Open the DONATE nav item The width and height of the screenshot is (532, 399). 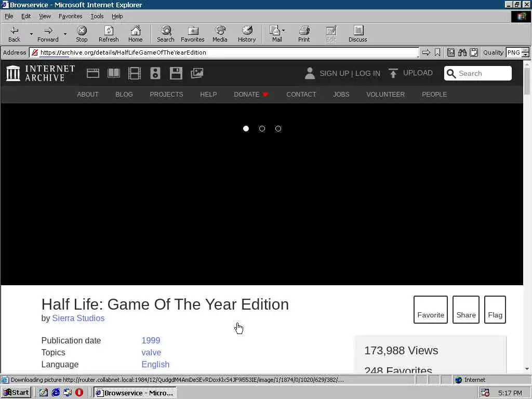coord(251,95)
